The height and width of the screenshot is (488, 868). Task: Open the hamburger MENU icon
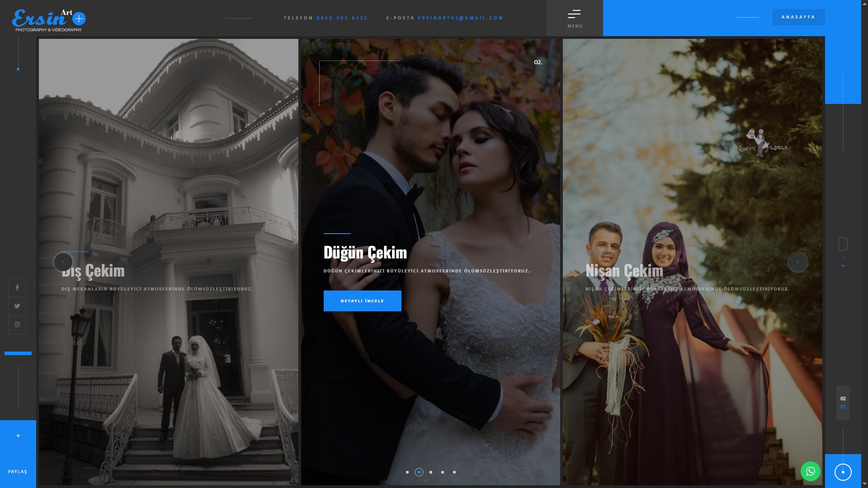point(574,14)
